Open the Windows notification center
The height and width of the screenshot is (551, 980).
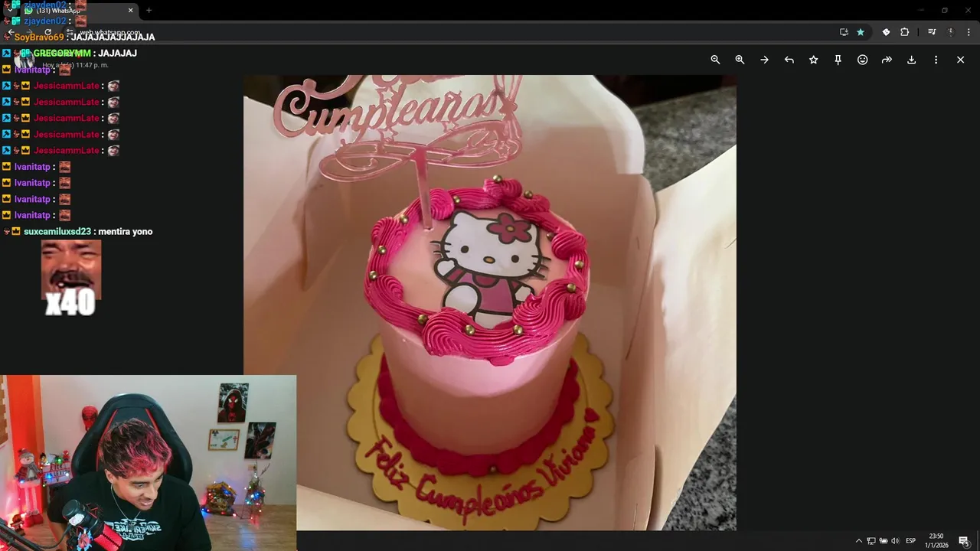(x=964, y=541)
